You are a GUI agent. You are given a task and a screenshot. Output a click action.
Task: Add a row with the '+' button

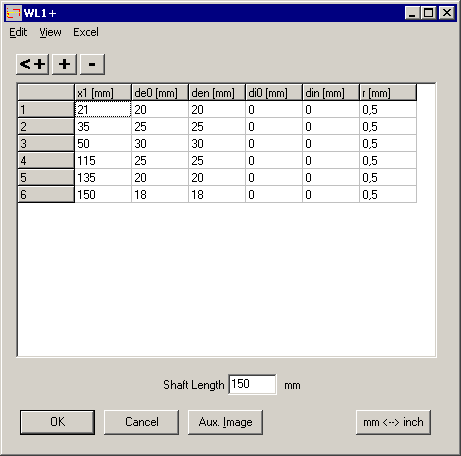[64, 64]
